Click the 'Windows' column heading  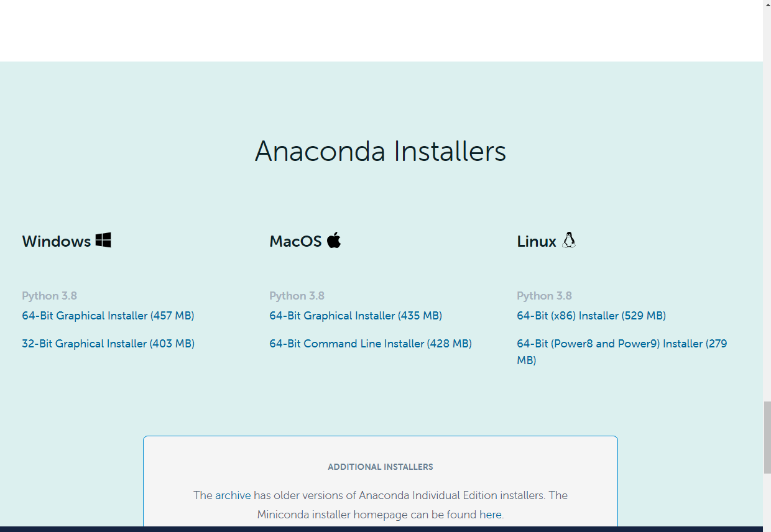point(57,241)
